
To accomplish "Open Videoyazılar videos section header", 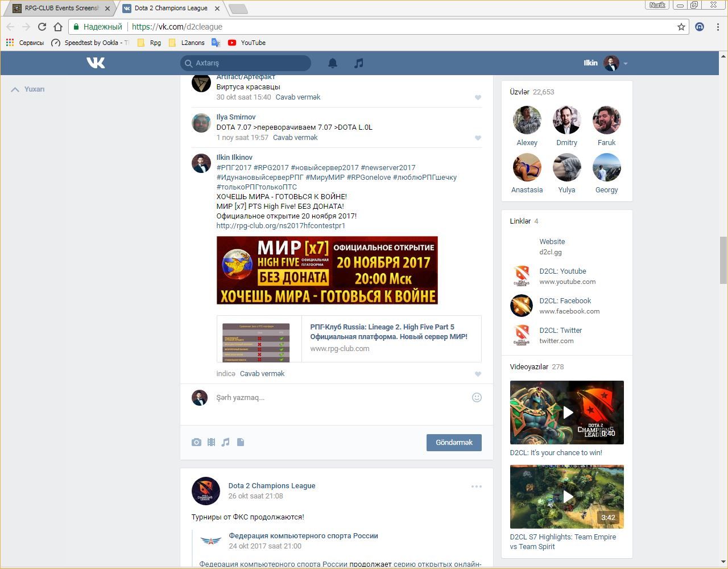I will click(x=537, y=367).
